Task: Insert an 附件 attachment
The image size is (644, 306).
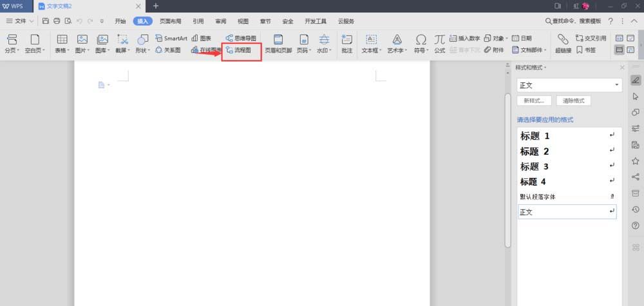Action: click(494, 50)
